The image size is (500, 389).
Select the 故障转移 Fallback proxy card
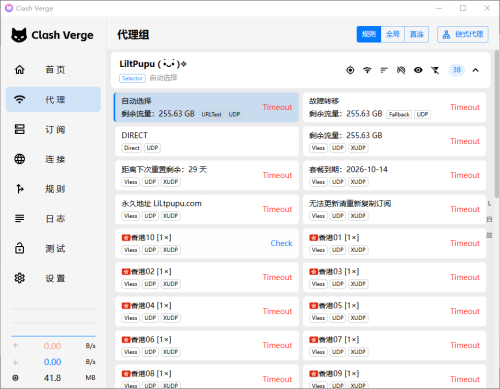(394, 107)
